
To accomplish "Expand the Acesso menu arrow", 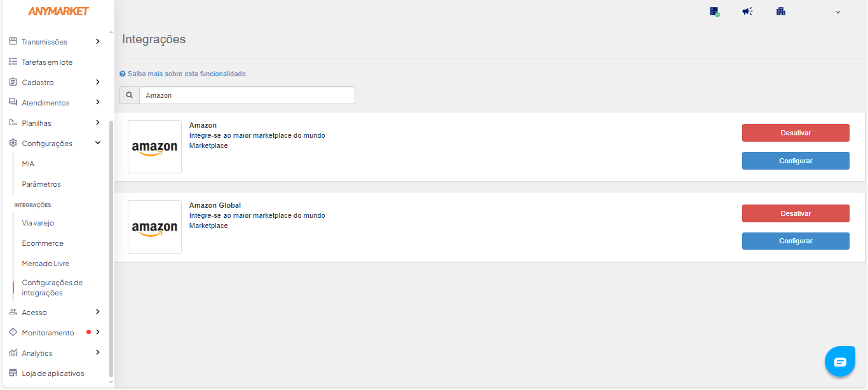I will tap(98, 312).
